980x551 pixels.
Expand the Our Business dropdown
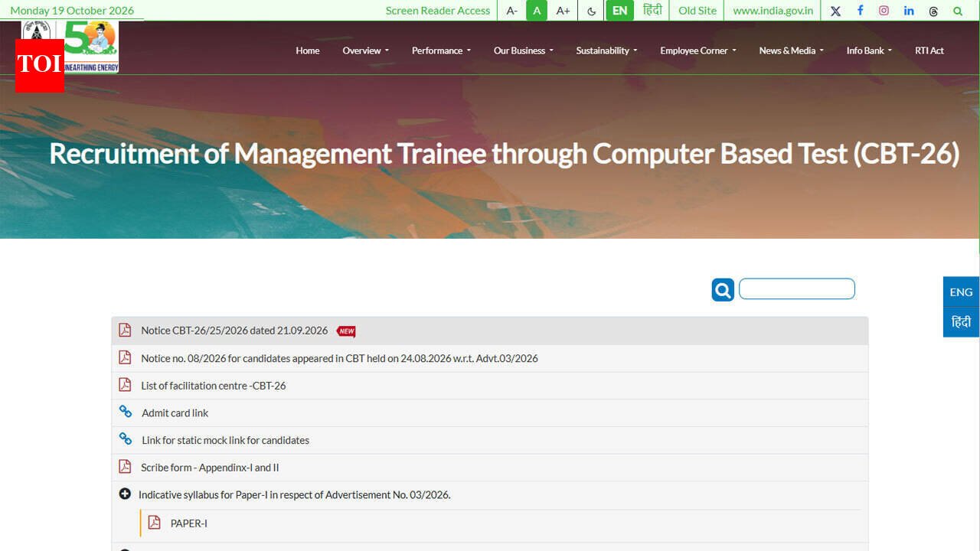click(x=523, y=51)
